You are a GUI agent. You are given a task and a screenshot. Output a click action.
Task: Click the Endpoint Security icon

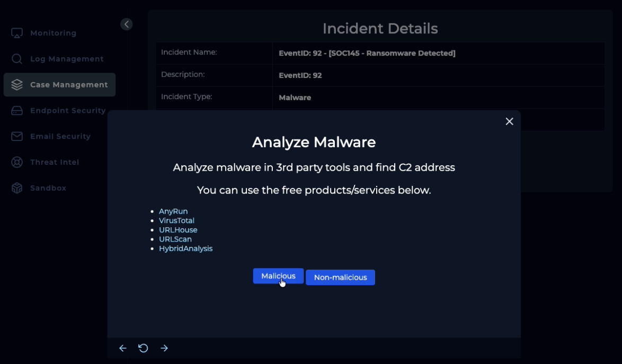[17, 111]
